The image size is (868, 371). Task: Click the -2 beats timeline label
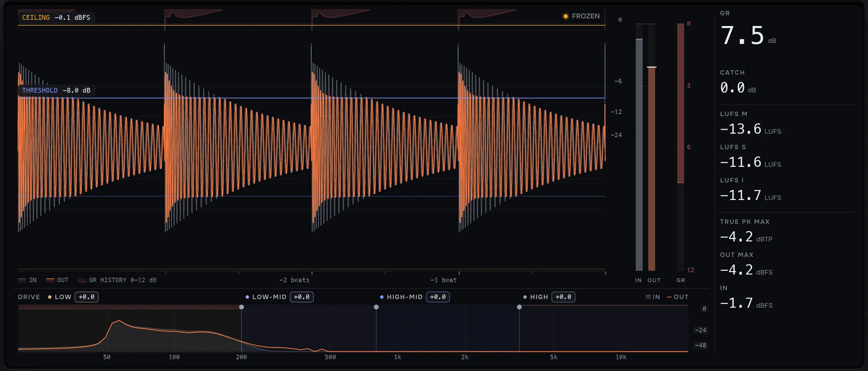click(294, 280)
